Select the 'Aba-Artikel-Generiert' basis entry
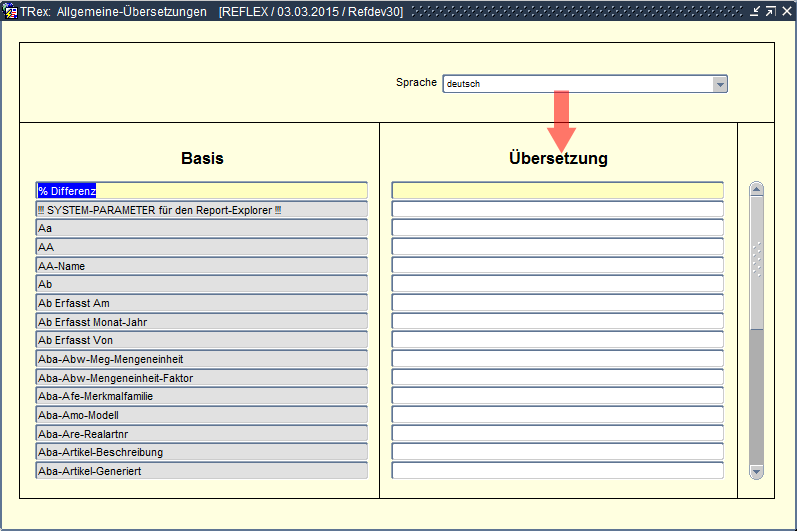The image size is (797, 531). coord(201,470)
